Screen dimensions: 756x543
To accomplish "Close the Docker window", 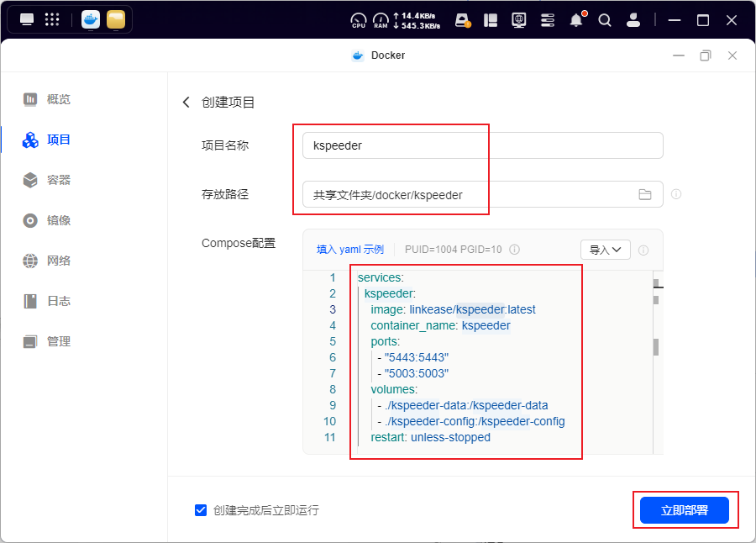I will pos(732,55).
